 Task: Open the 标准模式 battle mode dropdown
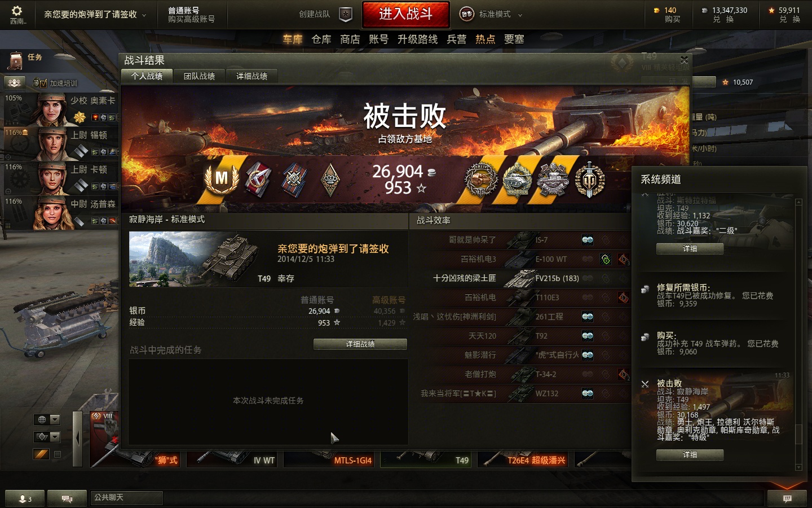point(491,14)
